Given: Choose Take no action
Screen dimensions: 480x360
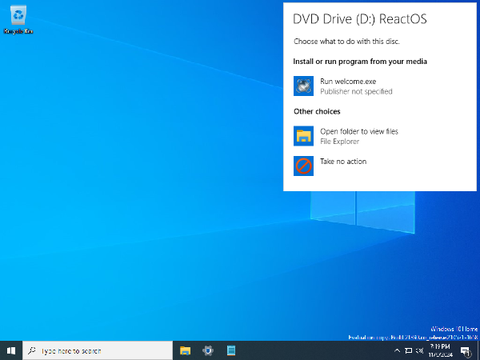Looking at the screenshot, I should point(380,166).
